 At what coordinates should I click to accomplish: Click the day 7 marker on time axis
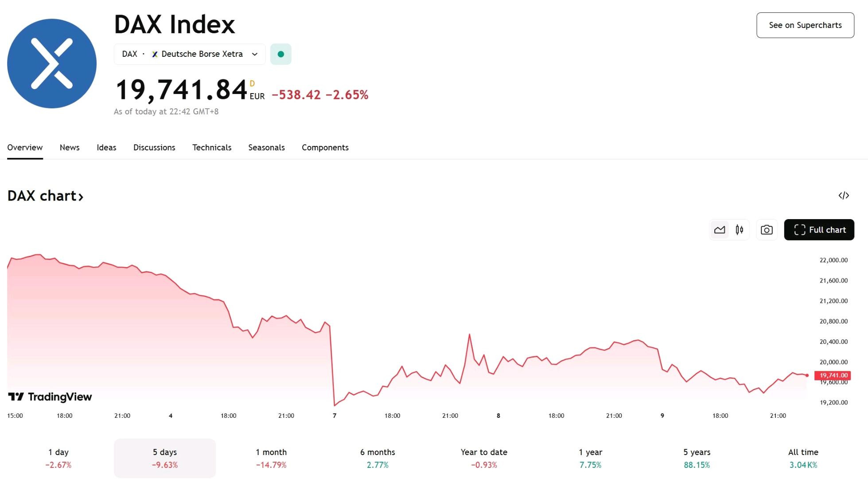pyautogui.click(x=335, y=416)
